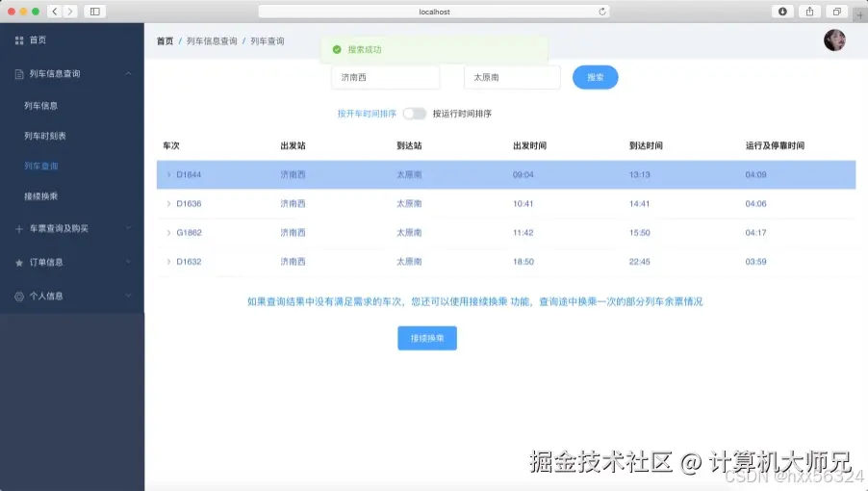Collapse the 列车信息查询 submenu
Image resolution: width=868 pixels, height=491 pixels.
tap(128, 73)
